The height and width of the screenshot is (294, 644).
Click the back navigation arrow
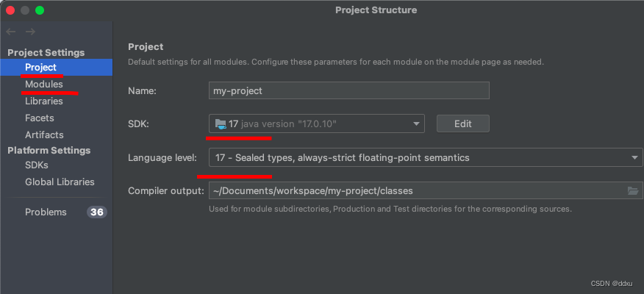[x=11, y=32]
